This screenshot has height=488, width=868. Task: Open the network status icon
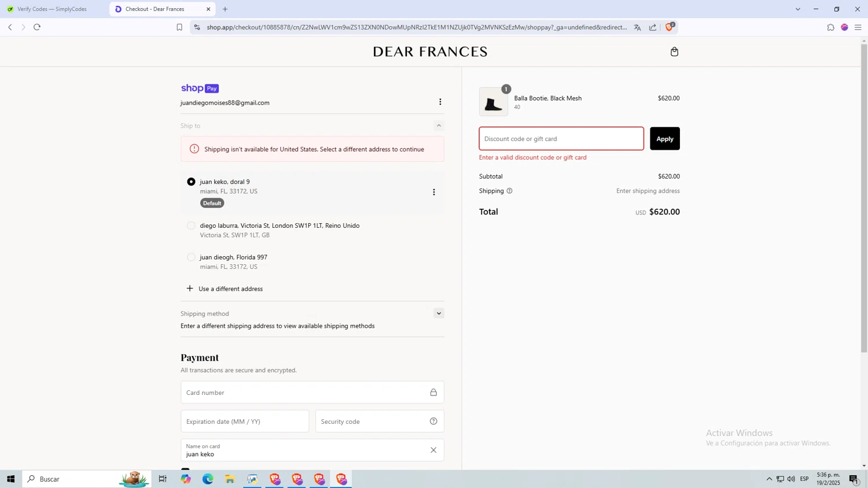click(780, 479)
